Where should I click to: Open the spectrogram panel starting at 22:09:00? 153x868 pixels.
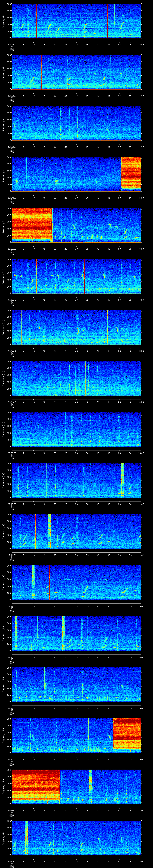(x=77, y=429)
